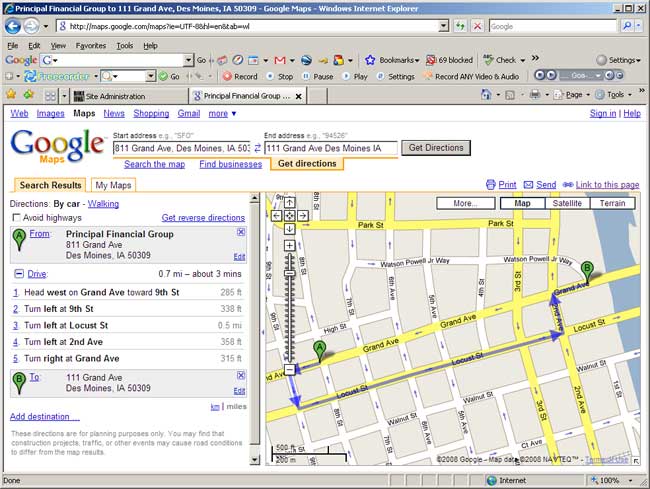Click the Freecorder Stop button
The height and width of the screenshot is (489, 650).
click(280, 77)
